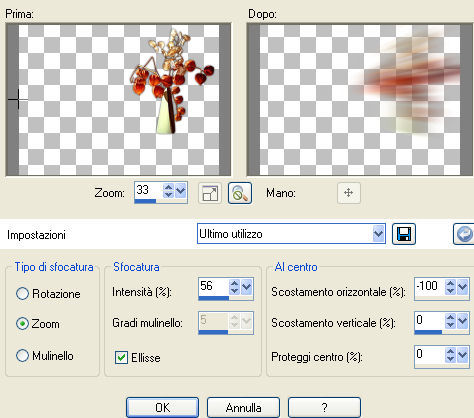Open the Intensità slider dropdown arrow
The image size is (474, 418).
click(x=247, y=287)
